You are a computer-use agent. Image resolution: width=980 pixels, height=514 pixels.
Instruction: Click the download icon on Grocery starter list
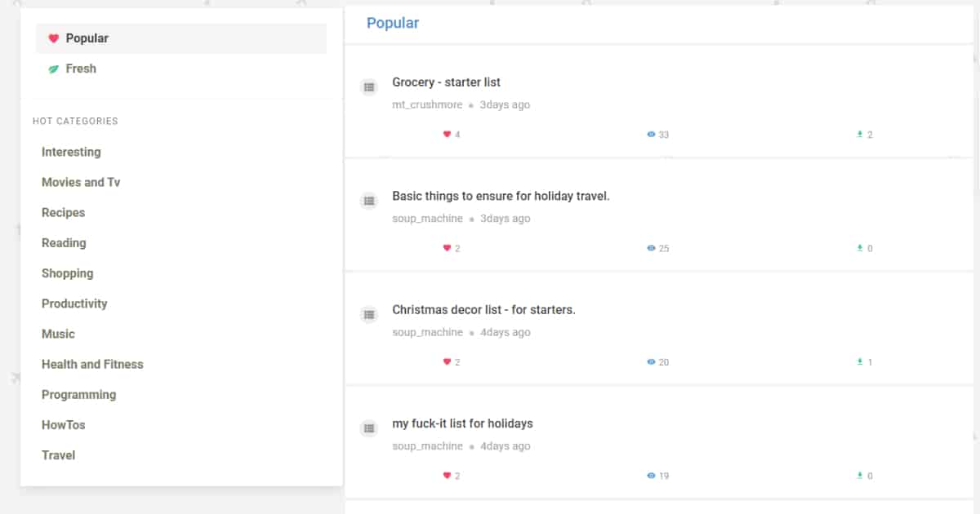[859, 135]
